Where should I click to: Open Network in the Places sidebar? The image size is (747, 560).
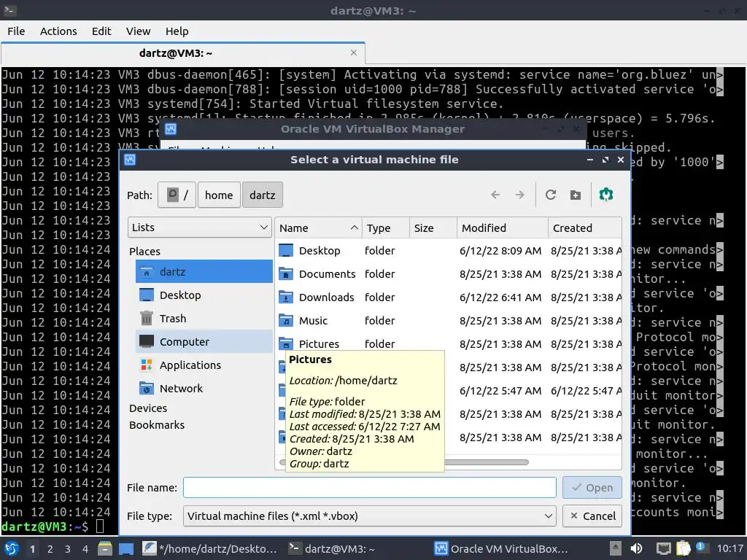[204, 388]
